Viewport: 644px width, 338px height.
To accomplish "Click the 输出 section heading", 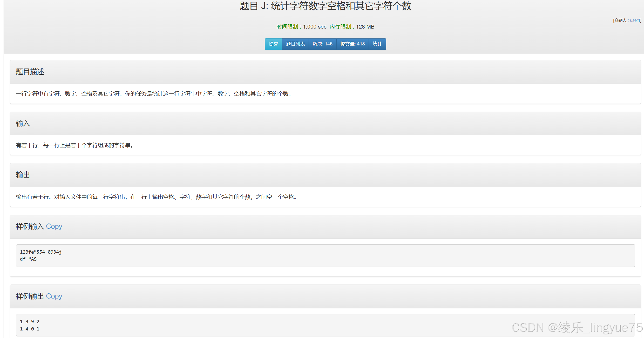I will click(23, 175).
